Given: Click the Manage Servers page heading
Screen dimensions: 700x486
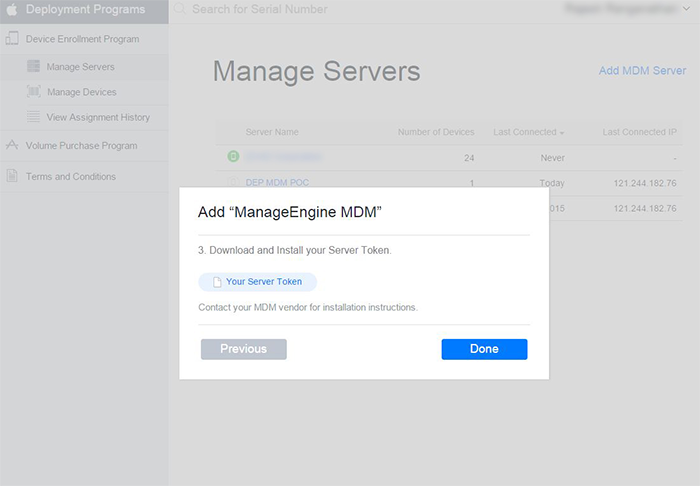Looking at the screenshot, I should (x=317, y=71).
